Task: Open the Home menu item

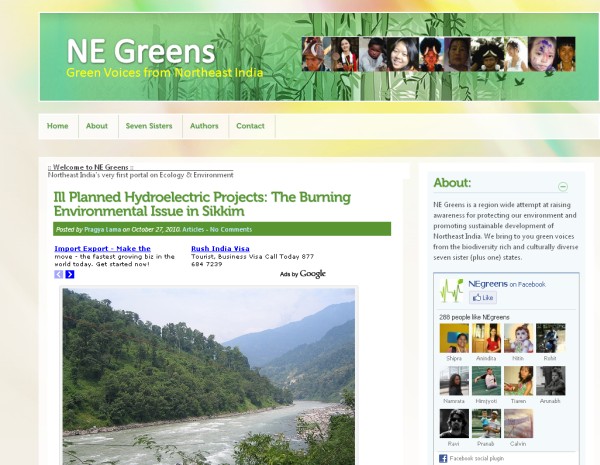Action: click(x=58, y=126)
